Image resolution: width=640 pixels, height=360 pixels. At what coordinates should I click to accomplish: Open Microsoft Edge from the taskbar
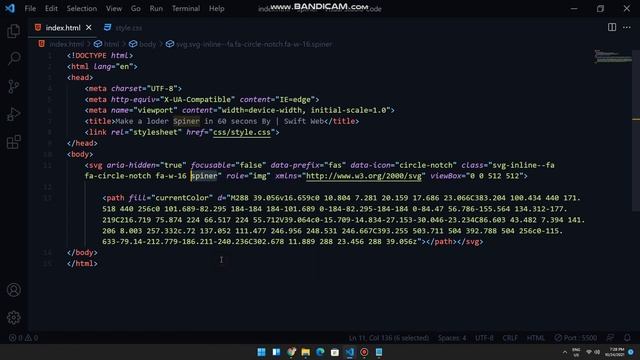click(x=320, y=352)
